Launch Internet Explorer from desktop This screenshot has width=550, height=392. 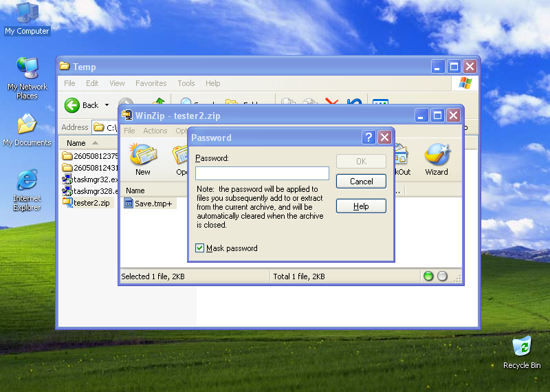tap(27, 190)
